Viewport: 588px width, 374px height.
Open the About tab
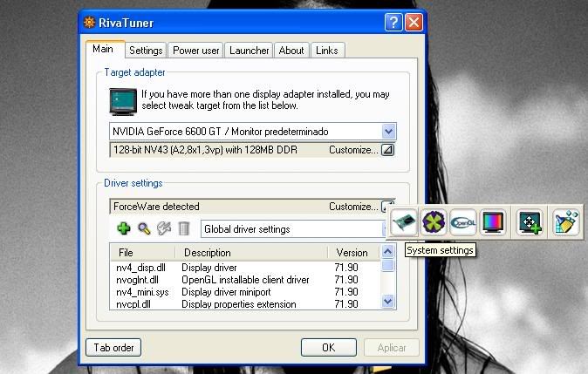(x=291, y=51)
